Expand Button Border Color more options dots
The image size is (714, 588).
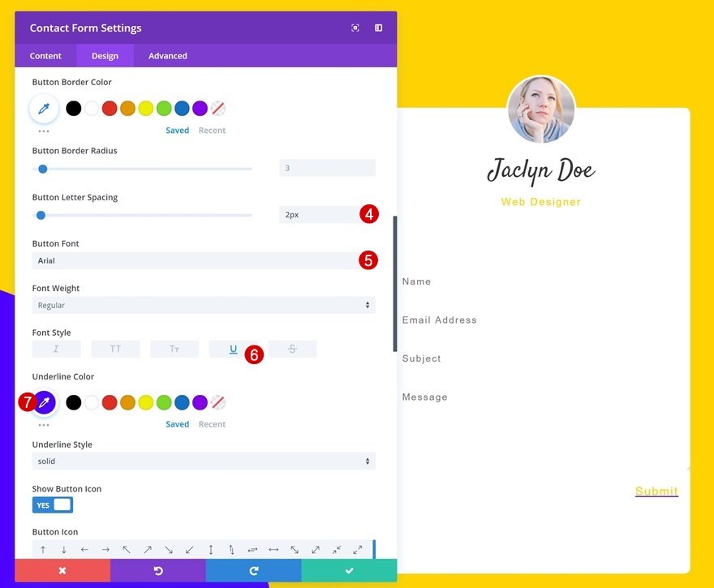pyautogui.click(x=44, y=131)
